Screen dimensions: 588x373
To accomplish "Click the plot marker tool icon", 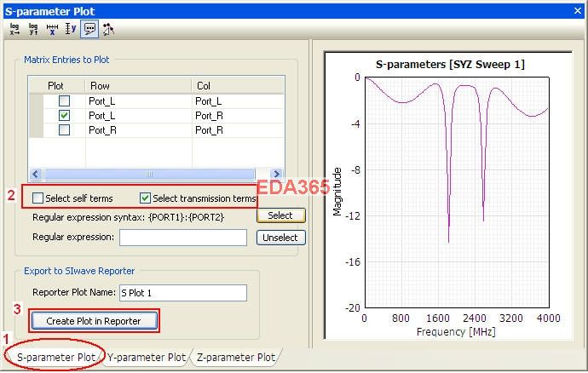I will pyautogui.click(x=108, y=29).
